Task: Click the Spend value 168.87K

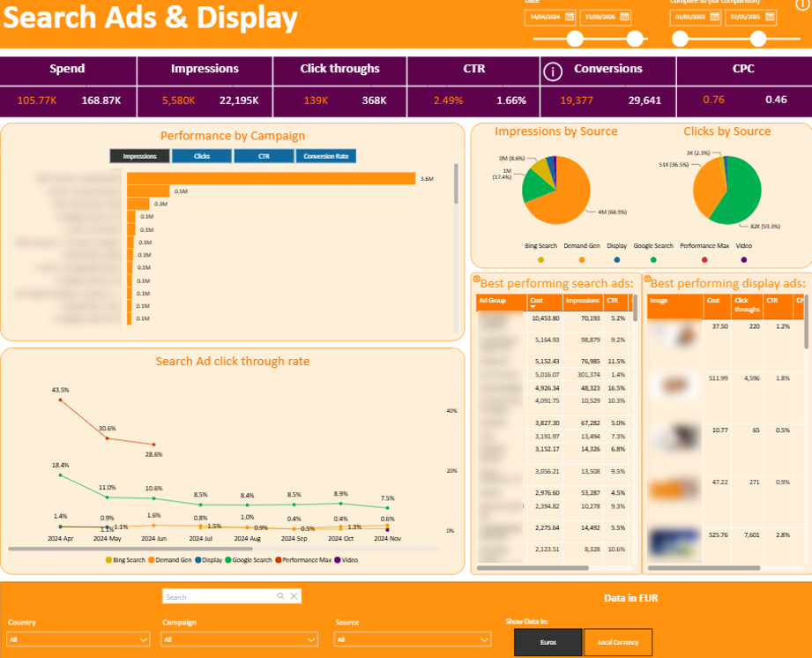Action: pyautogui.click(x=101, y=101)
